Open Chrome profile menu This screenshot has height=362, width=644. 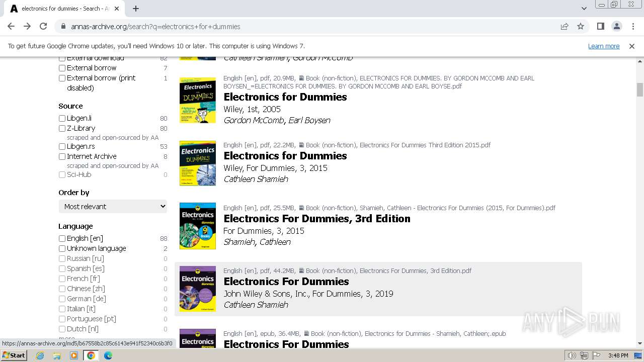coord(616,26)
